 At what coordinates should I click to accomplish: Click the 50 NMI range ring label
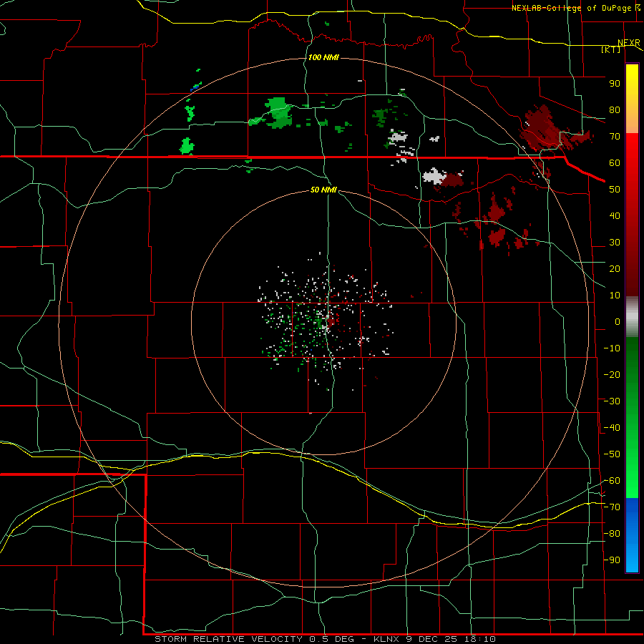323,190
